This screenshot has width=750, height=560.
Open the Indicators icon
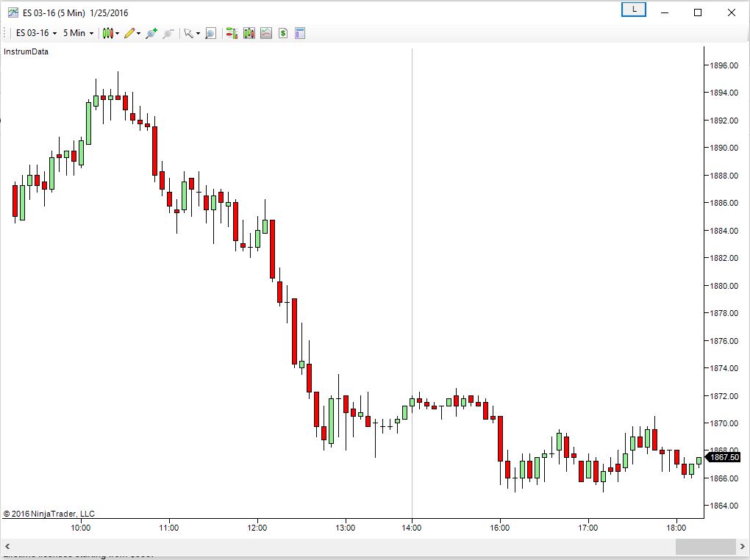tap(266, 33)
